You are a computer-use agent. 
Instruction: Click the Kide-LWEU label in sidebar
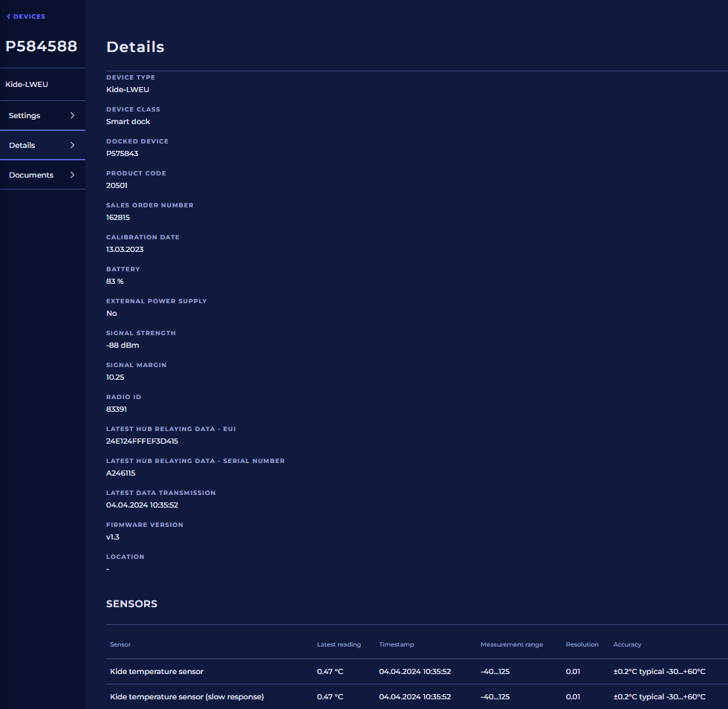[28, 84]
